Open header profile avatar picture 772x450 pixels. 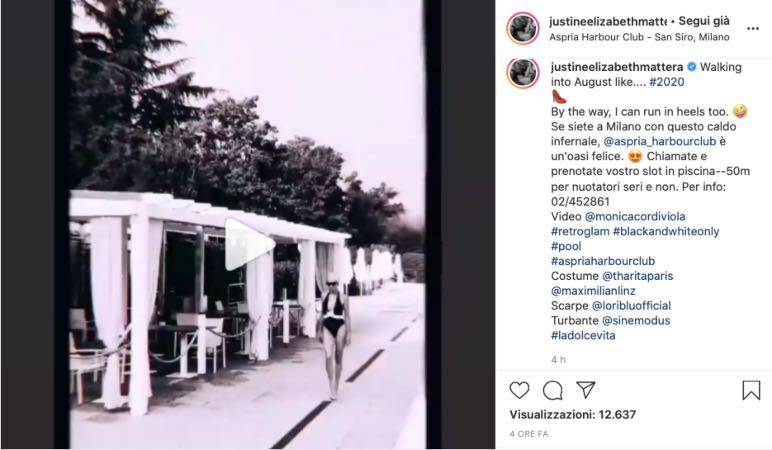[522, 29]
